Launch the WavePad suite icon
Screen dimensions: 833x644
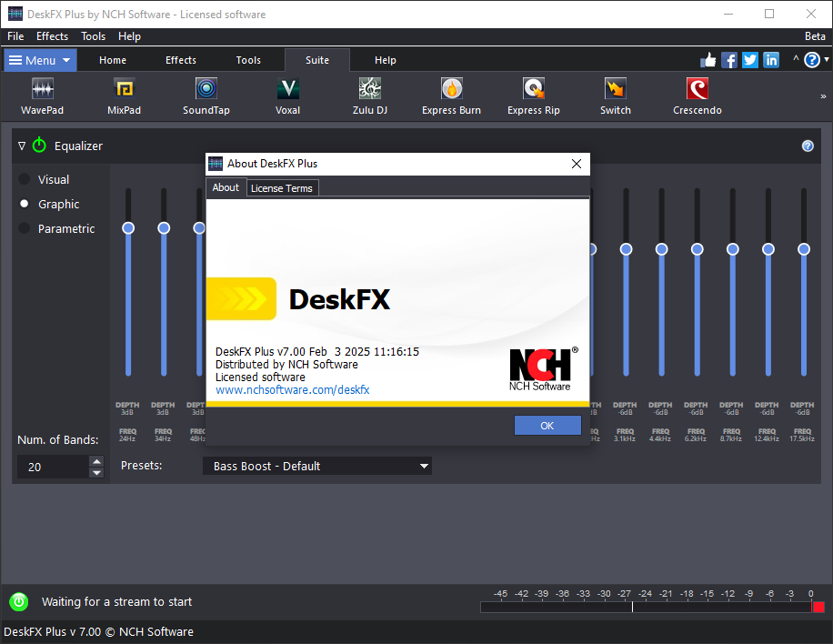coord(42,96)
